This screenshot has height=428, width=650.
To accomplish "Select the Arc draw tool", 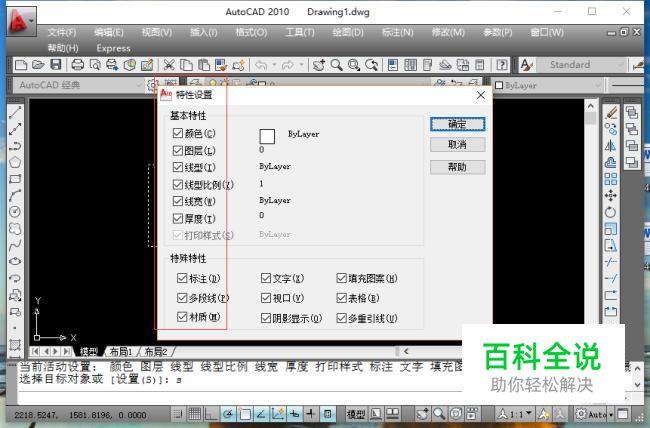I will 15,195.
